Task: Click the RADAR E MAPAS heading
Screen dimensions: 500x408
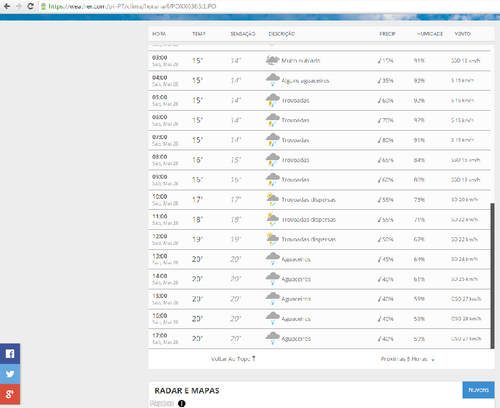Action: (187, 391)
